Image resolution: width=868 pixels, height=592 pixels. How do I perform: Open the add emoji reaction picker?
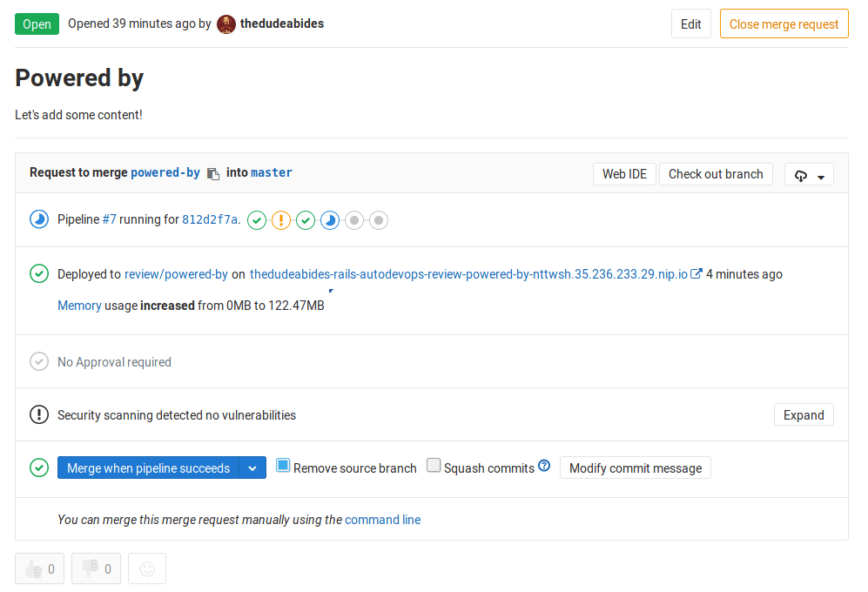(147, 568)
